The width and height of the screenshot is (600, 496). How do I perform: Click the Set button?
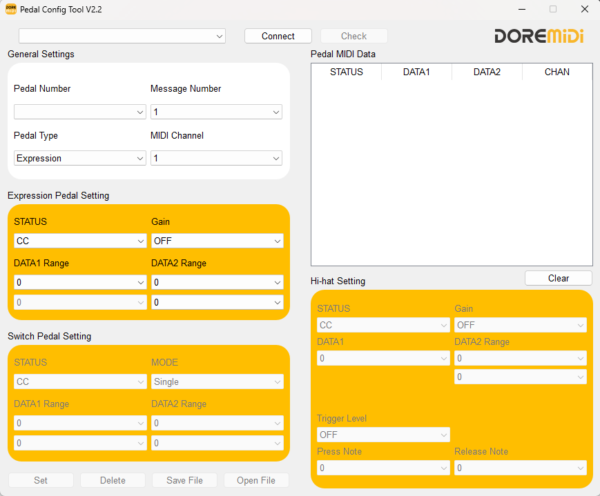[41, 480]
